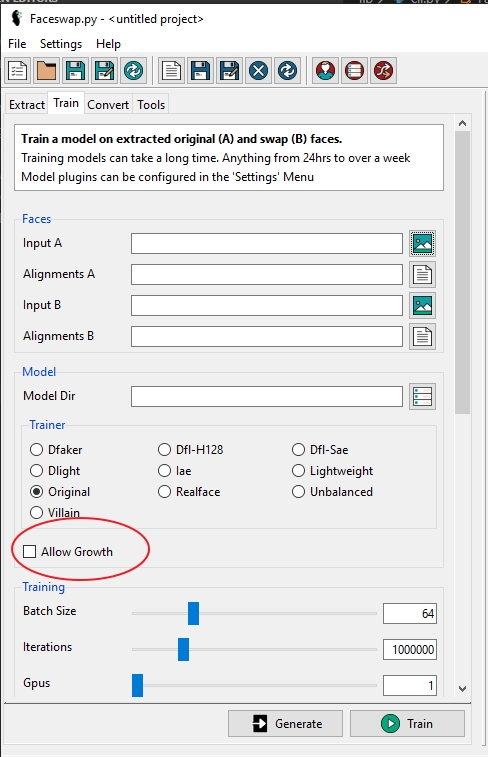
Task: Browse for Input A folder with image icon
Action: (x=422, y=243)
